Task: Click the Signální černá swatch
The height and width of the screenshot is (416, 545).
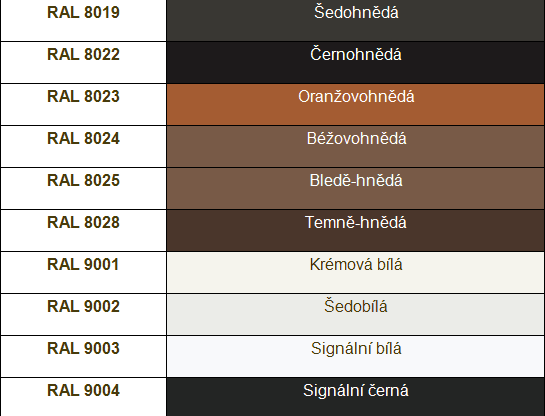Action: coord(355,397)
